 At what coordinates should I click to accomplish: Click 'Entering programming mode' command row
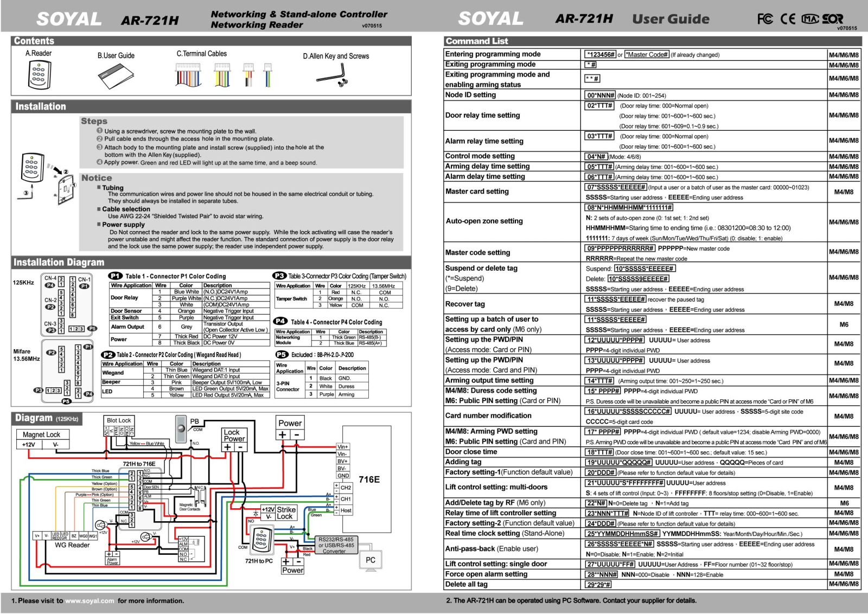pos(652,54)
